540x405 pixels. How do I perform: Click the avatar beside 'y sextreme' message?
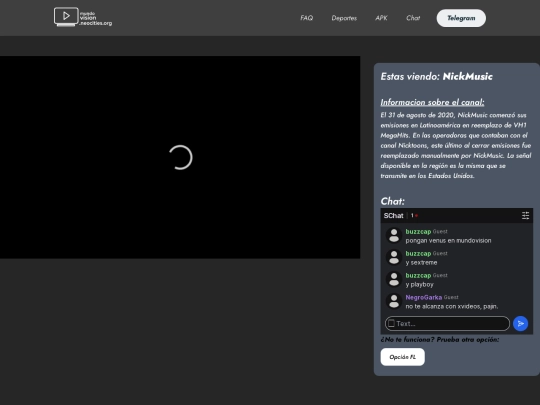pyautogui.click(x=394, y=258)
